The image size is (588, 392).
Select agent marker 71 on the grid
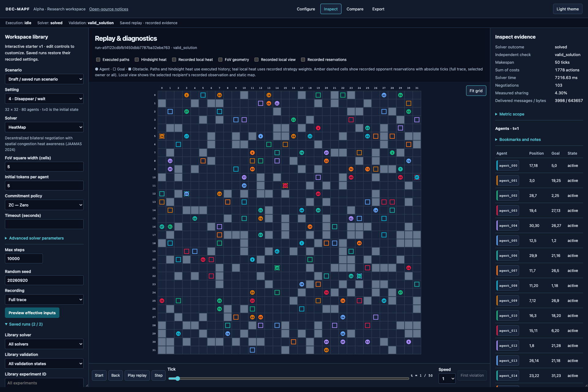(x=359, y=276)
